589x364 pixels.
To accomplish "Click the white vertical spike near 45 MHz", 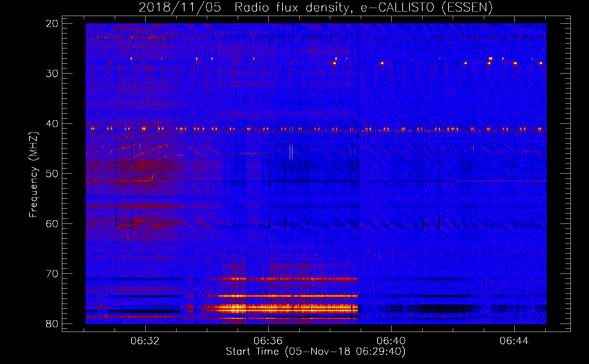I will click(291, 152).
